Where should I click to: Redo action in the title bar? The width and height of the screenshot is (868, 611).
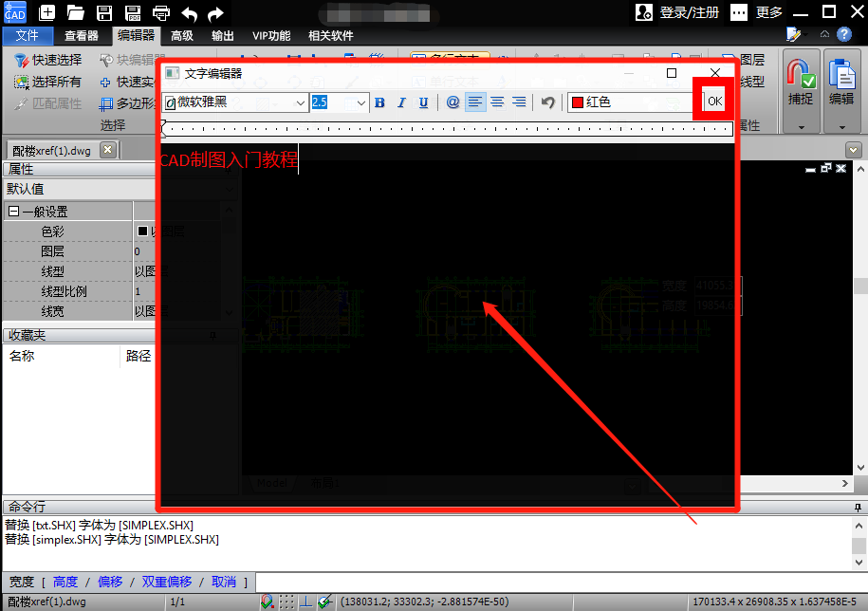click(x=216, y=13)
